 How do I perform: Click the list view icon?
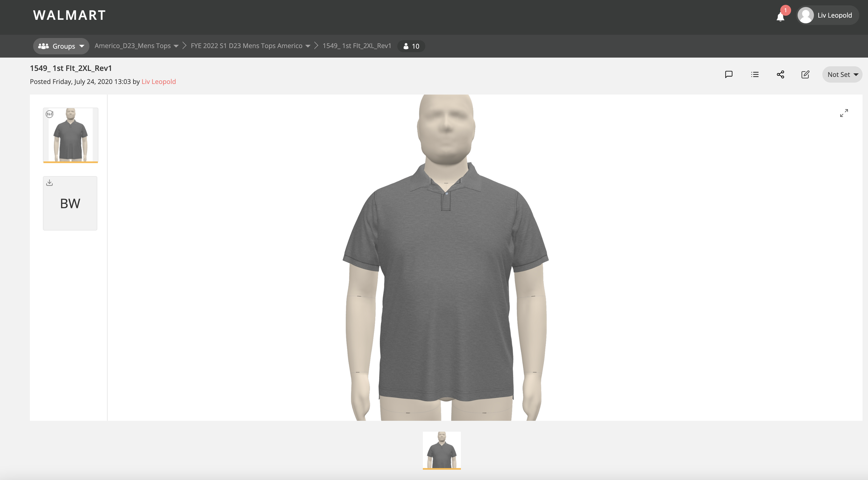pyautogui.click(x=754, y=74)
